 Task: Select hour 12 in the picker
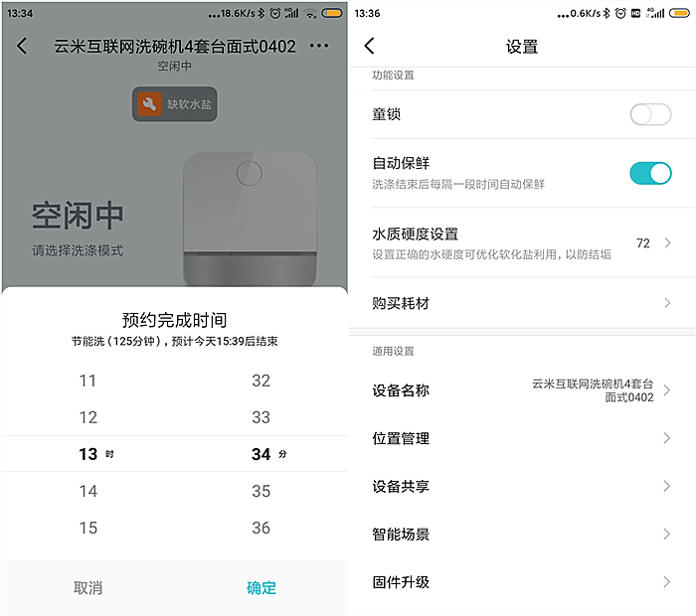[x=87, y=417]
